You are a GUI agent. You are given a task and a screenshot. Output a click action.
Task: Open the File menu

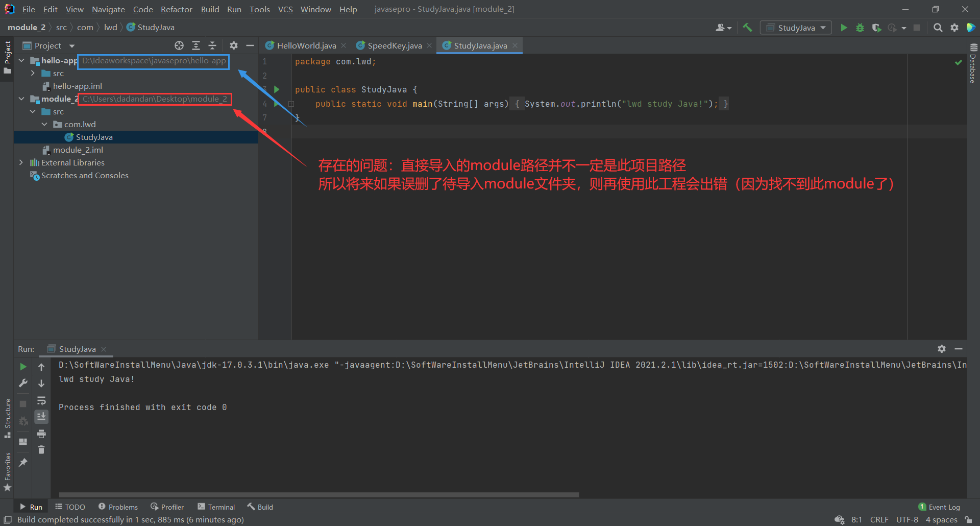click(29, 9)
